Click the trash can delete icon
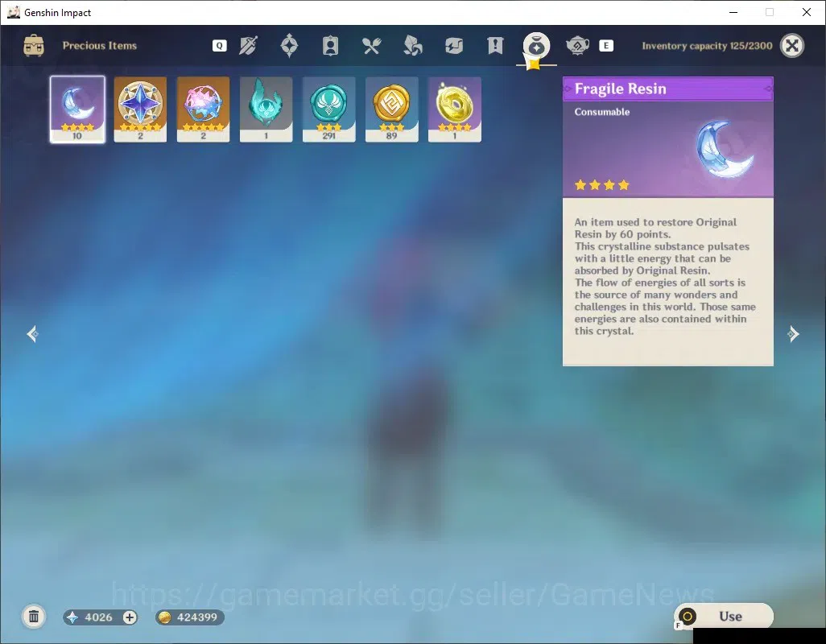The width and height of the screenshot is (826, 644). point(34,617)
